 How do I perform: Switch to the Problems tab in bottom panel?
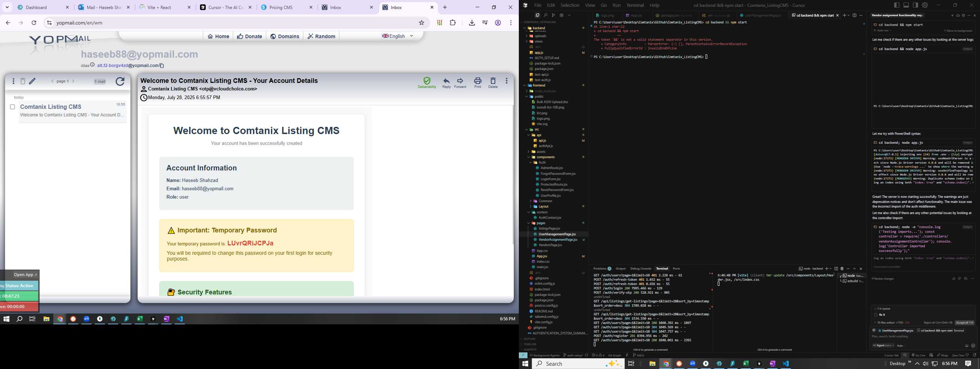point(602,268)
